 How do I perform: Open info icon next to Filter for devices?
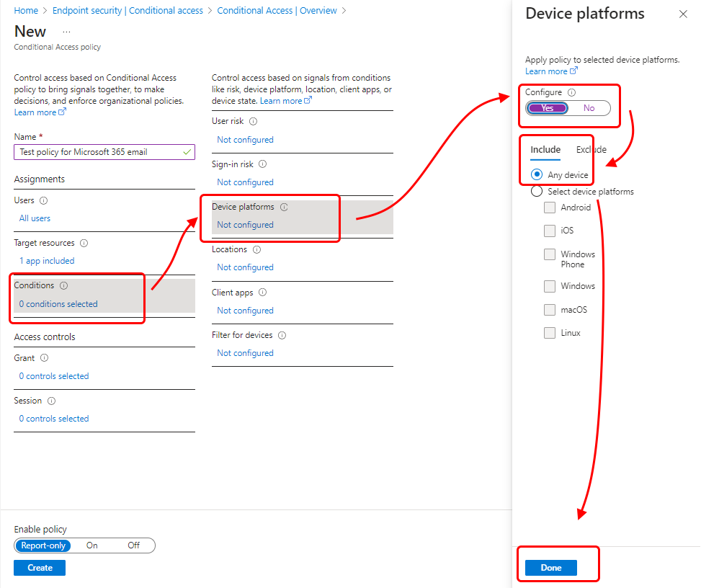282,335
